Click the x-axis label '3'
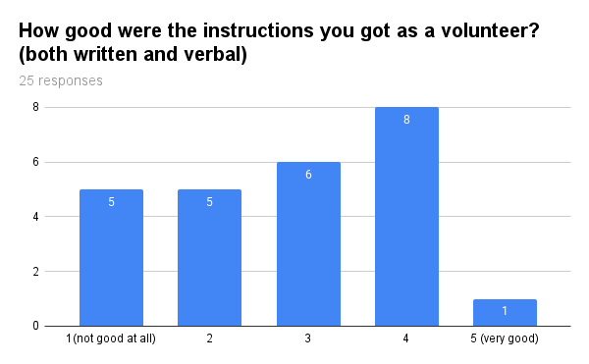The height and width of the screenshot is (364, 589). (307, 338)
